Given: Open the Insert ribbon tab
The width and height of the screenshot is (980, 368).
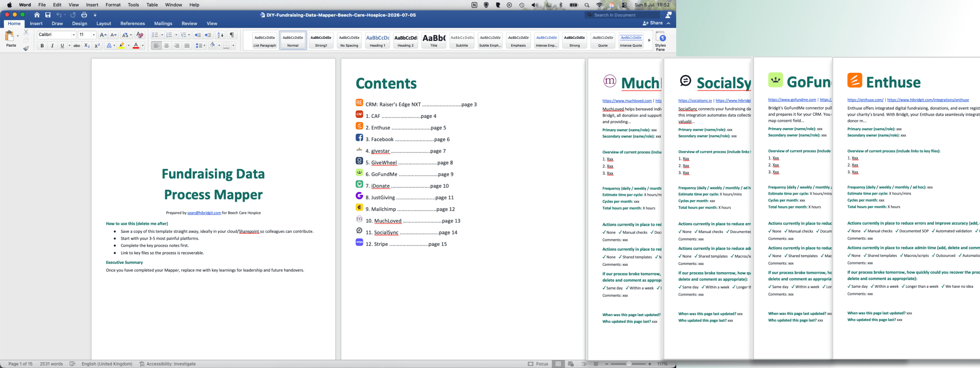Looking at the screenshot, I should click(x=36, y=23).
